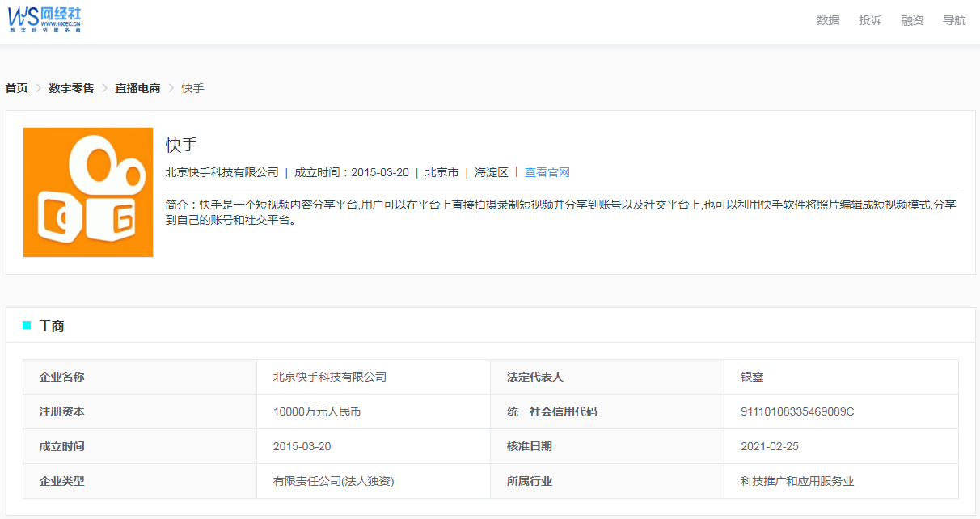Click the 简介 description paragraph
This screenshot has width=980, height=519.
[x=562, y=213]
